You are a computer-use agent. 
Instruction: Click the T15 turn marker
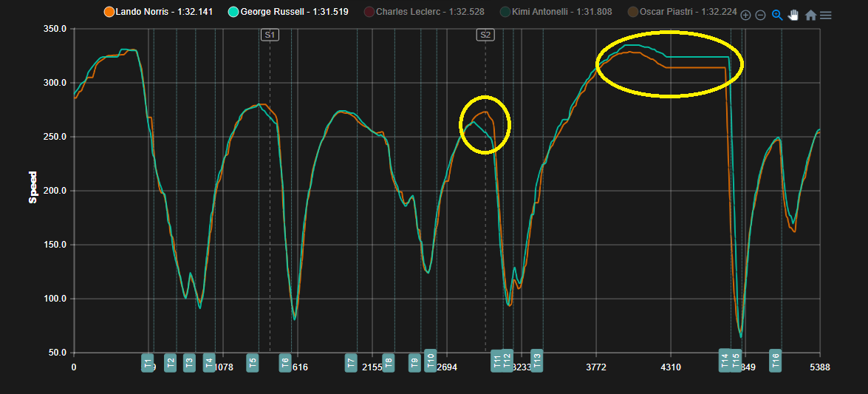click(736, 361)
